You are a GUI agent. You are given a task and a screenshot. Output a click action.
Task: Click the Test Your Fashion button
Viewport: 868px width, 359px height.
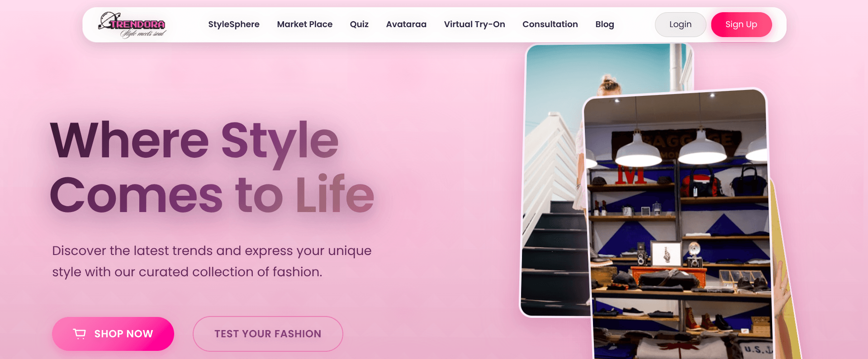point(268,334)
